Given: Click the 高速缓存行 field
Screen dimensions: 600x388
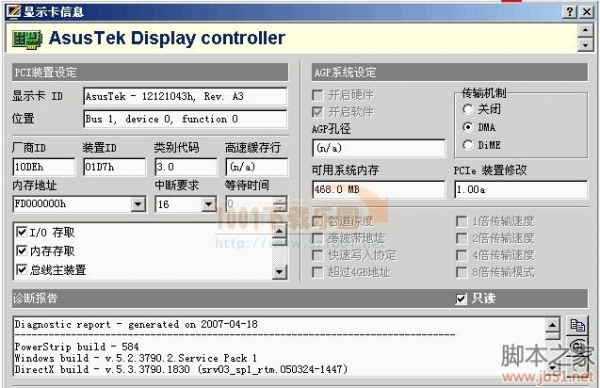Looking at the screenshot, I should coord(256,167).
